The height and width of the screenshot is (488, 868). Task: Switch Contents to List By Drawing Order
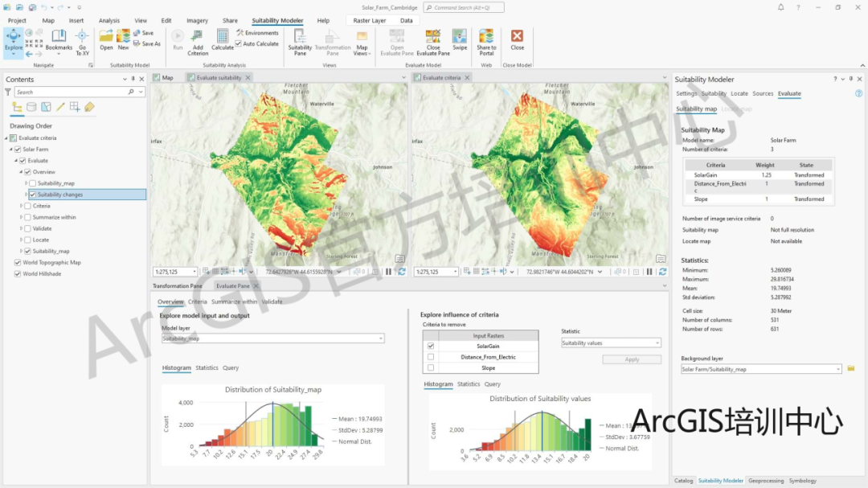click(x=17, y=108)
